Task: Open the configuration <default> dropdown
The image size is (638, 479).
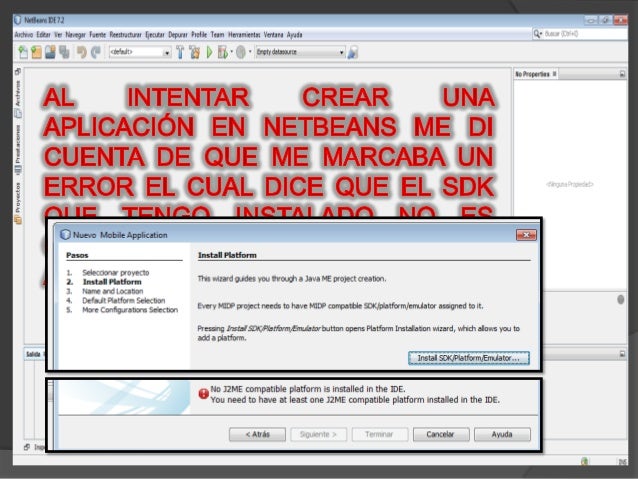Action: pyautogui.click(x=167, y=52)
